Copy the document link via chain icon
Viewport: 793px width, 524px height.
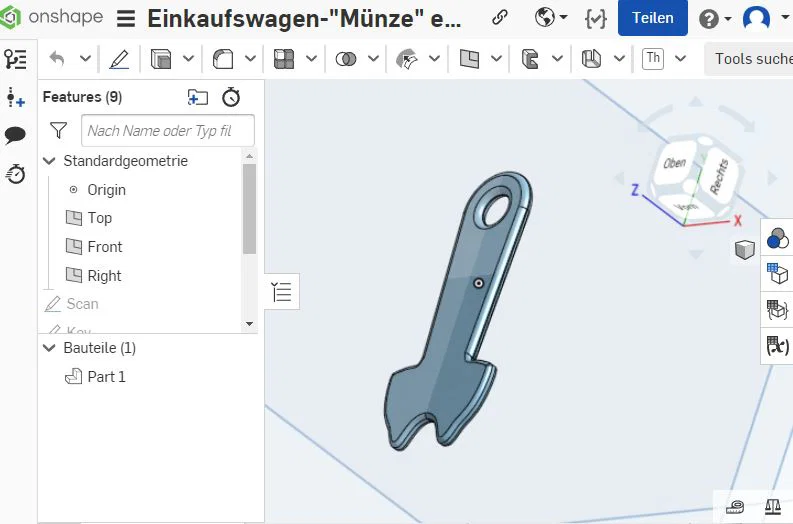500,18
